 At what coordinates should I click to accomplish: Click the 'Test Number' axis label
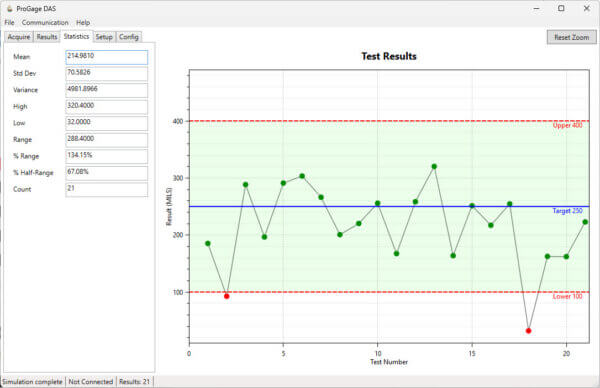pyautogui.click(x=389, y=362)
